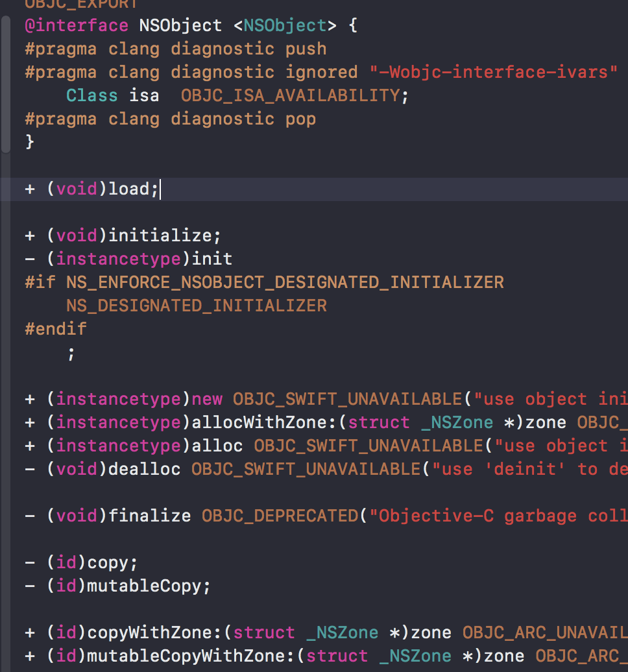
Task: Click the 'mutableCopy' method name
Action: [145, 586]
